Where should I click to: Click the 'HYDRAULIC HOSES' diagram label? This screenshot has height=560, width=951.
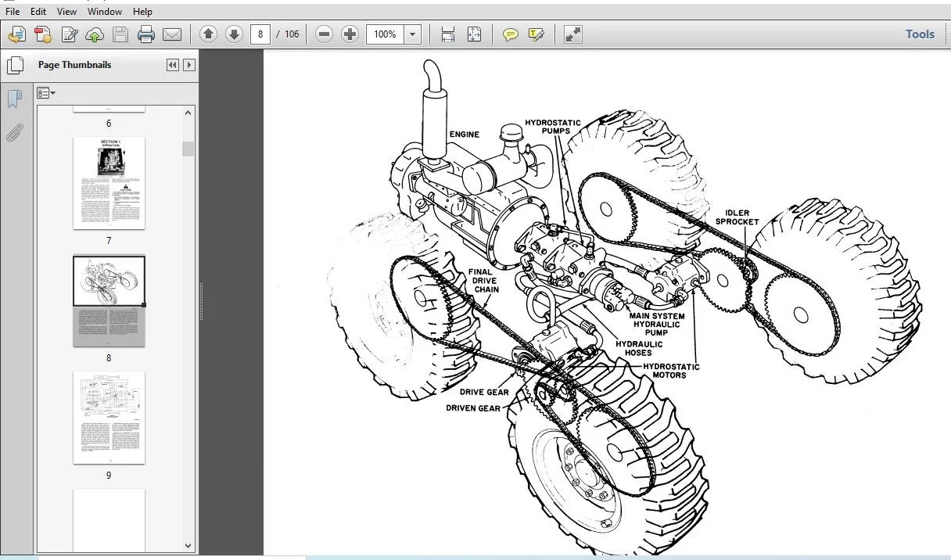639,348
